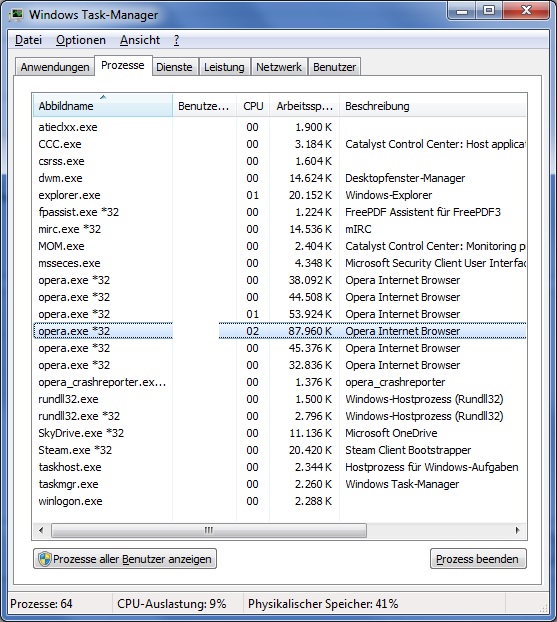The image size is (557, 622).
Task: Click the mIRC description cell
Action: (358, 229)
